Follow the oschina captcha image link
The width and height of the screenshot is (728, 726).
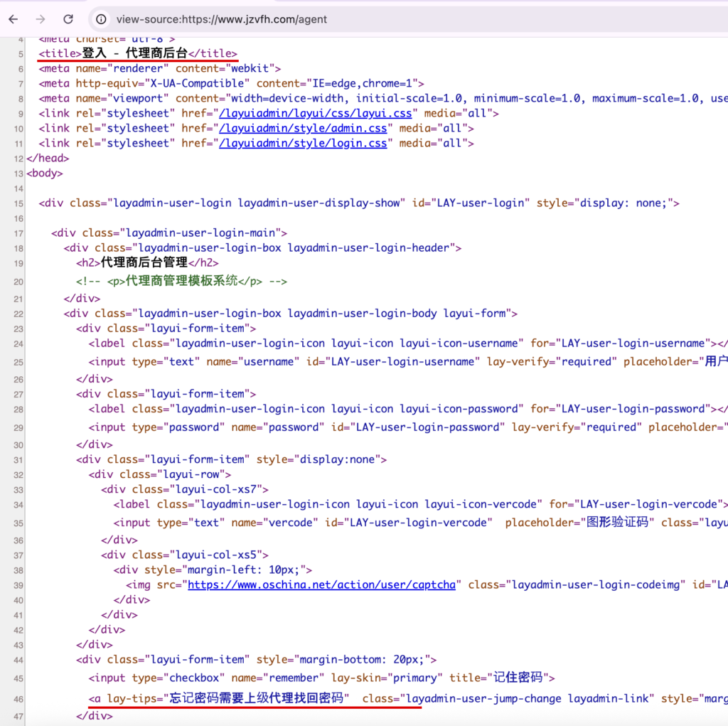coord(322,584)
